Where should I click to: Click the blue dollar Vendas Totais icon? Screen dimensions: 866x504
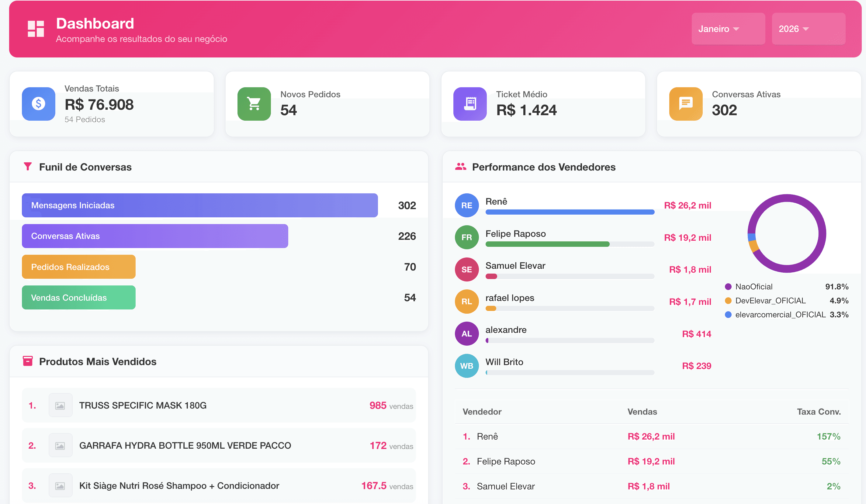click(x=39, y=104)
